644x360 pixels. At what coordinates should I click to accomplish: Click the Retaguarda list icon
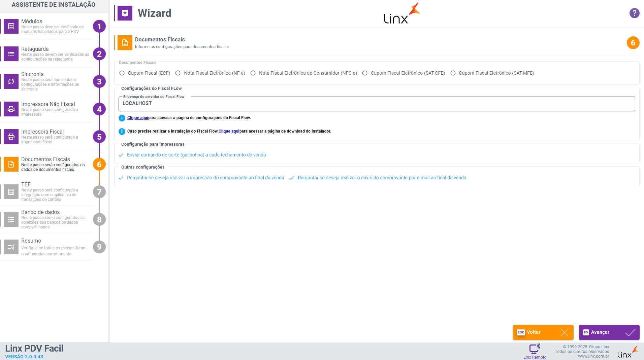(x=11, y=54)
